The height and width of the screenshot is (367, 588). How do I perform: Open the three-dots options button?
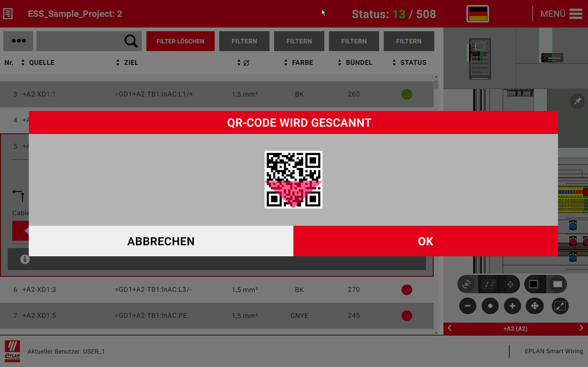(18, 41)
